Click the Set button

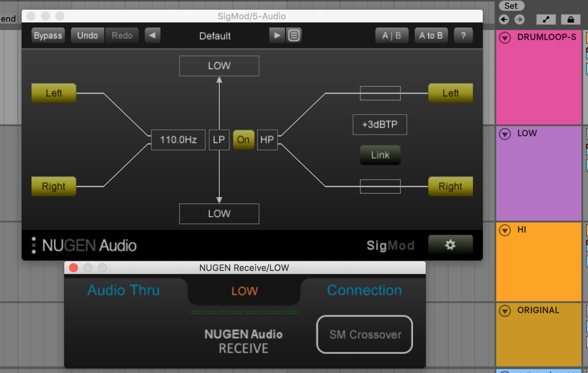pyautogui.click(x=511, y=6)
